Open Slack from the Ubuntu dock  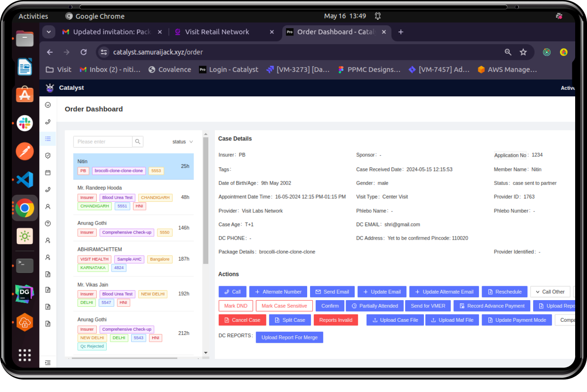[25, 123]
